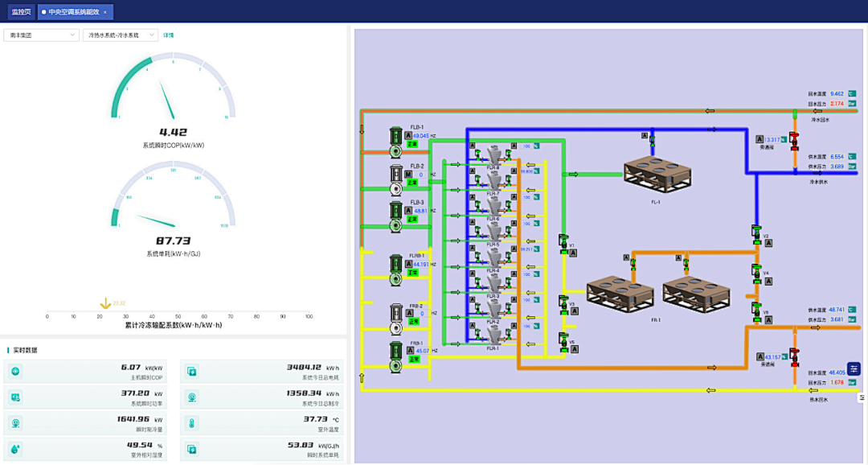The height and width of the screenshot is (465, 868).
Task: Click the FRB-2 pump icon
Action: tap(395, 319)
